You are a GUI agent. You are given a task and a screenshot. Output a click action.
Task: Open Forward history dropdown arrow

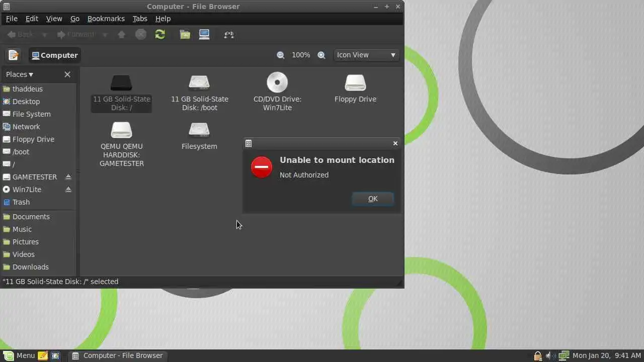click(x=105, y=35)
